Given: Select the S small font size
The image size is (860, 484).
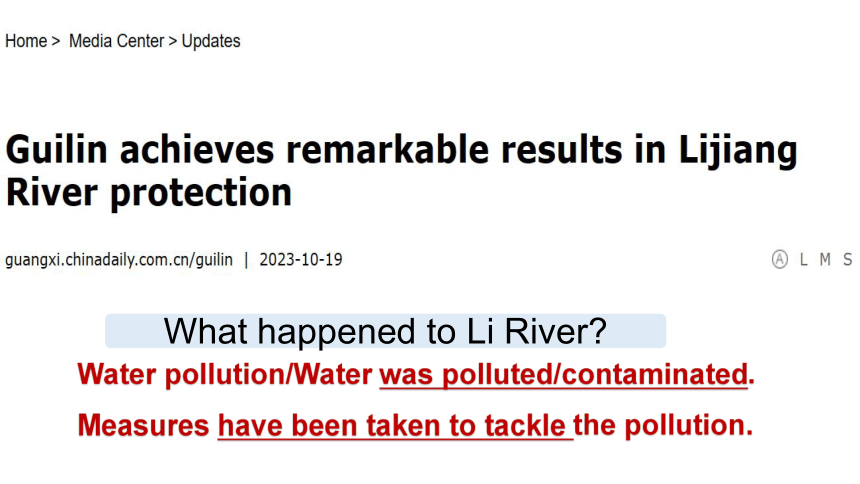Looking at the screenshot, I should 847,260.
